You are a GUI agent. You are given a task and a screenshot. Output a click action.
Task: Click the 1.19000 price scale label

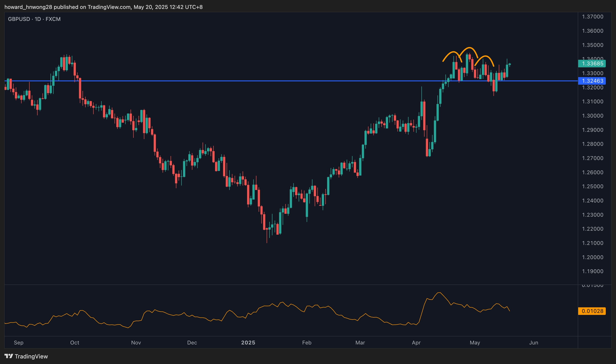tap(592, 271)
